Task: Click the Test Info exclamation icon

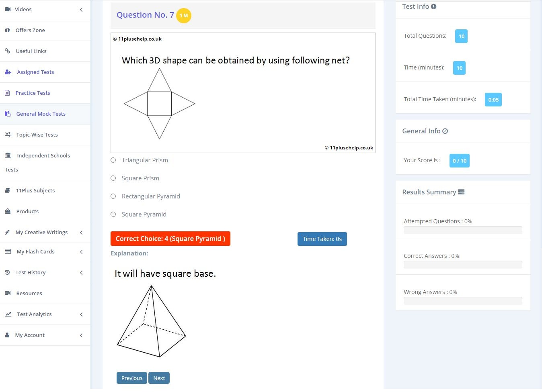Action: (433, 7)
